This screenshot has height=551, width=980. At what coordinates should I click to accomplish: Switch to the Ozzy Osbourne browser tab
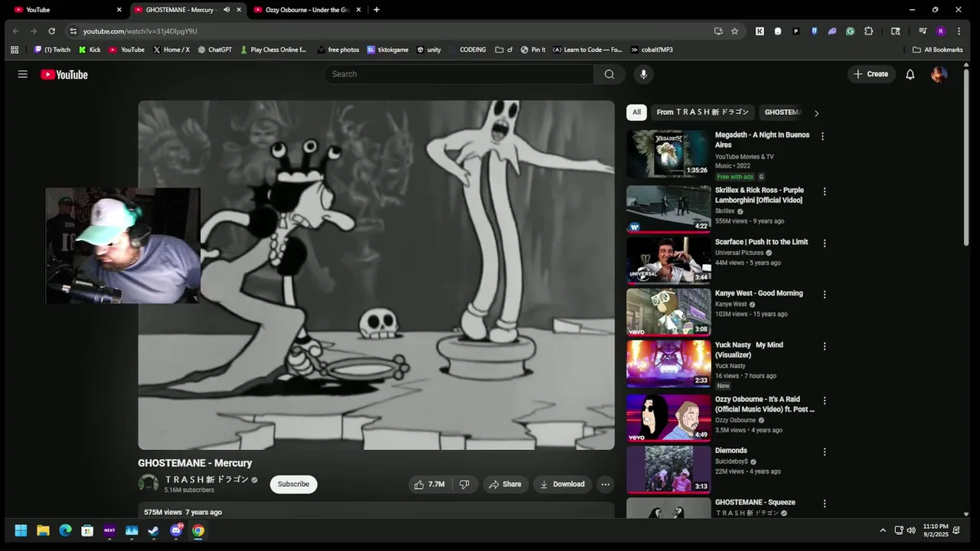point(306,10)
